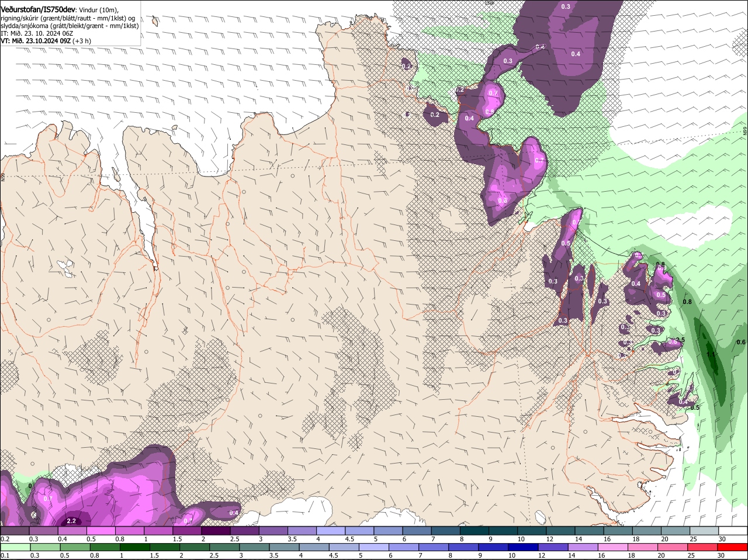748x560 pixels.
Task: Click the '25' label under the upper color scale
Action: 694,539
